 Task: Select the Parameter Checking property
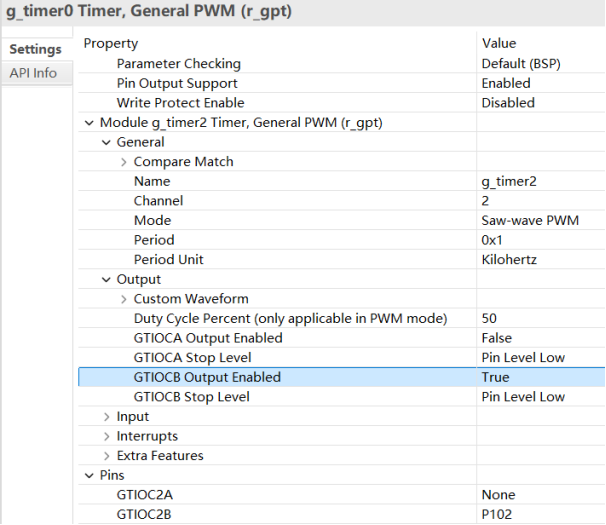coord(179,64)
